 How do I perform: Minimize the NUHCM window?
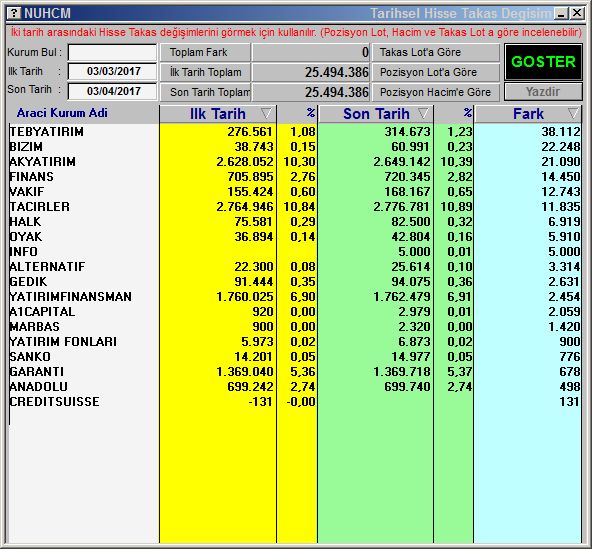[561, 14]
